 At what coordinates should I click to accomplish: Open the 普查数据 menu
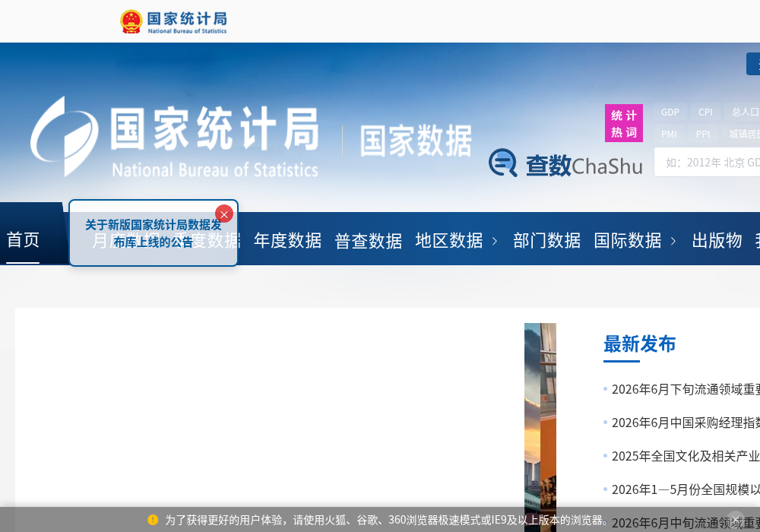coord(369,240)
